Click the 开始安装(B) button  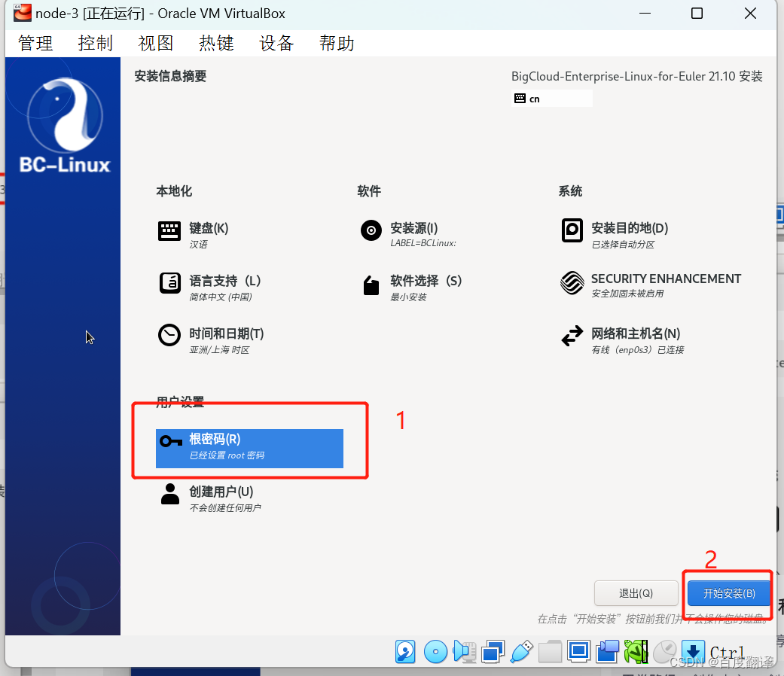(728, 593)
